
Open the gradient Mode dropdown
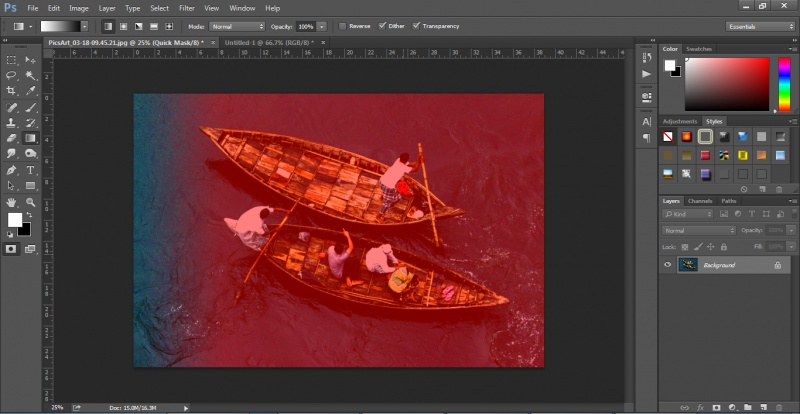pos(238,26)
